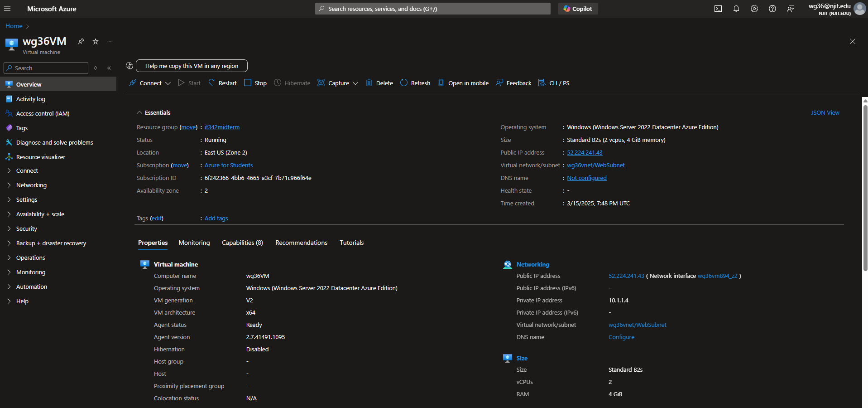Image resolution: width=868 pixels, height=408 pixels.
Task: Collapse the Essentials section
Action: 139,112
